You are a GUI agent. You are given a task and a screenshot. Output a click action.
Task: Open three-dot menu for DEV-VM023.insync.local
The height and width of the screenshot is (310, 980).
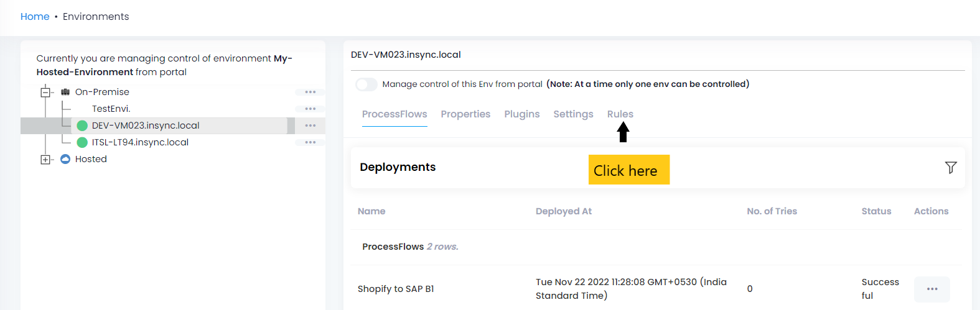310,125
